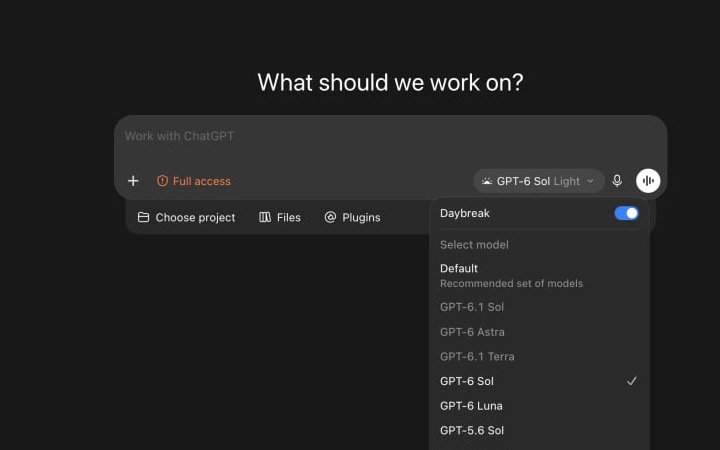The image size is (720, 450).
Task: Open Choose project
Action: [x=186, y=217]
